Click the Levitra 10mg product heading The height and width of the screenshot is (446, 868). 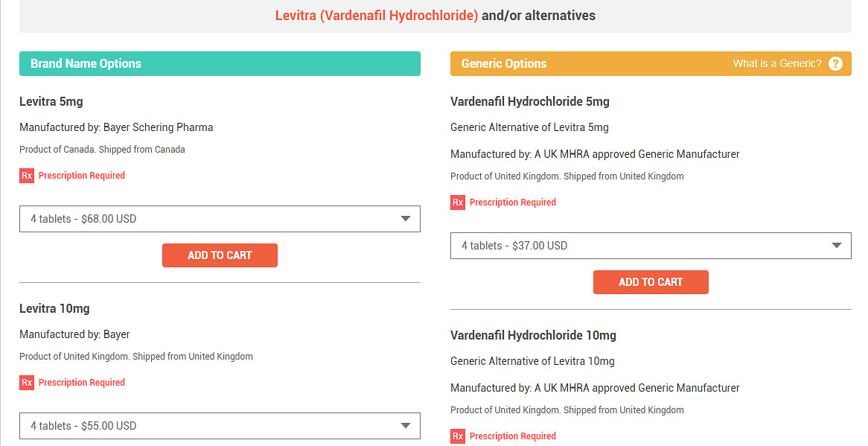(x=54, y=309)
